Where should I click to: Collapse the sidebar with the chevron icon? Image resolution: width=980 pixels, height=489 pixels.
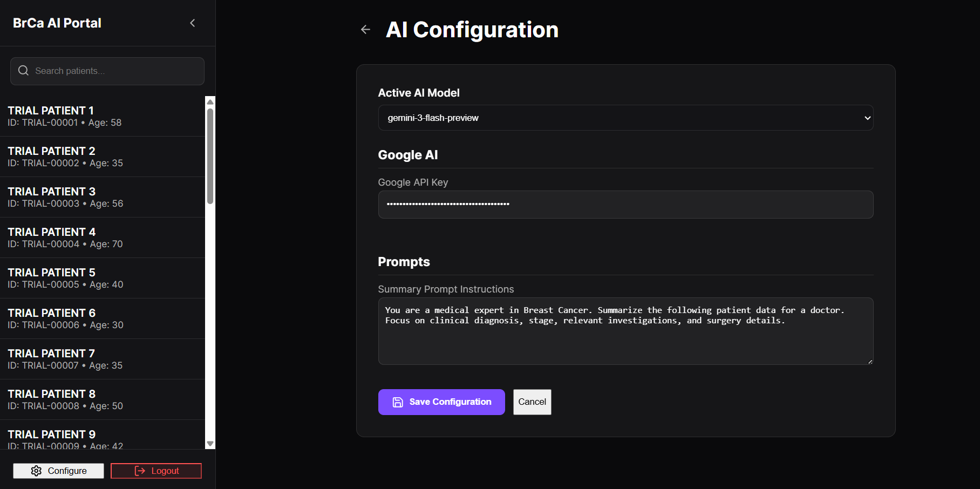[193, 23]
